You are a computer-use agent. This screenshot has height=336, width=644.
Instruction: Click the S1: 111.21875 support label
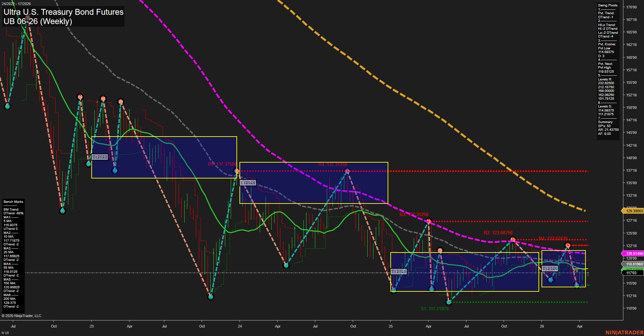[435, 308]
